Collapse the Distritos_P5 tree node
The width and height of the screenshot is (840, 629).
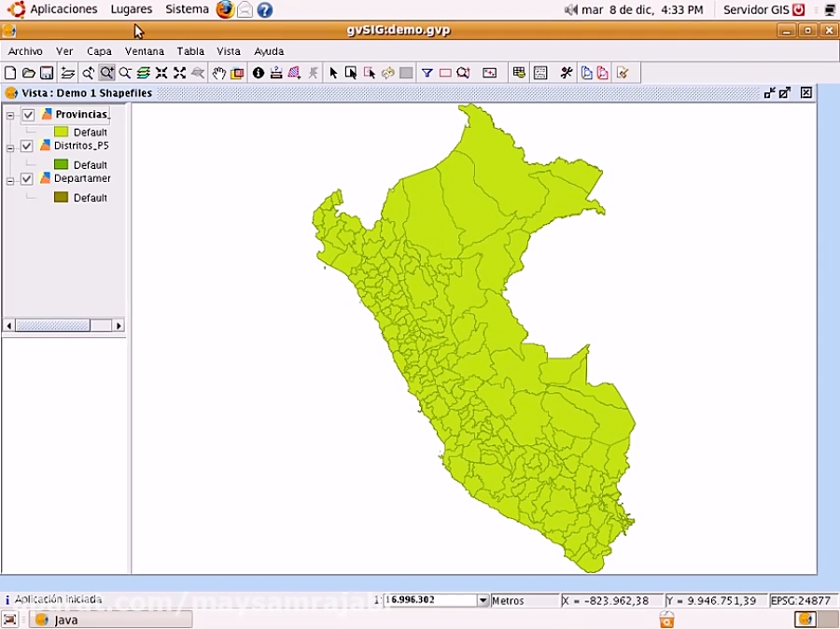[x=9, y=146]
